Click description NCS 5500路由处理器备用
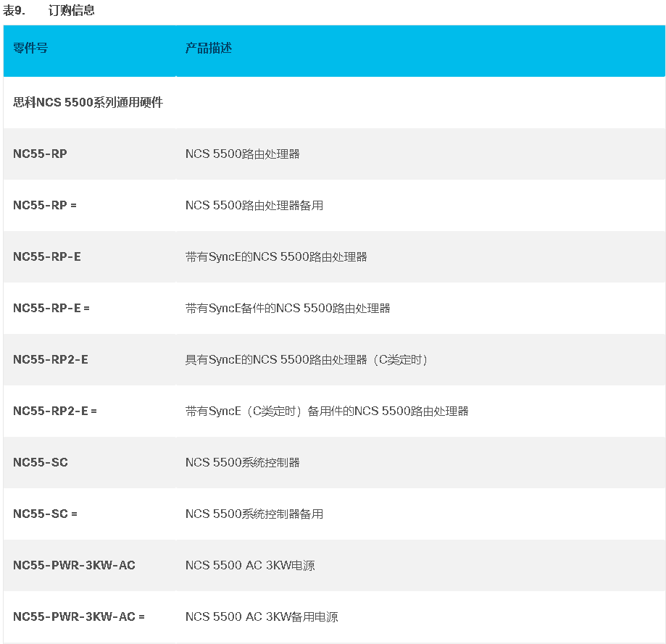The height and width of the screenshot is (644, 666). (254, 205)
